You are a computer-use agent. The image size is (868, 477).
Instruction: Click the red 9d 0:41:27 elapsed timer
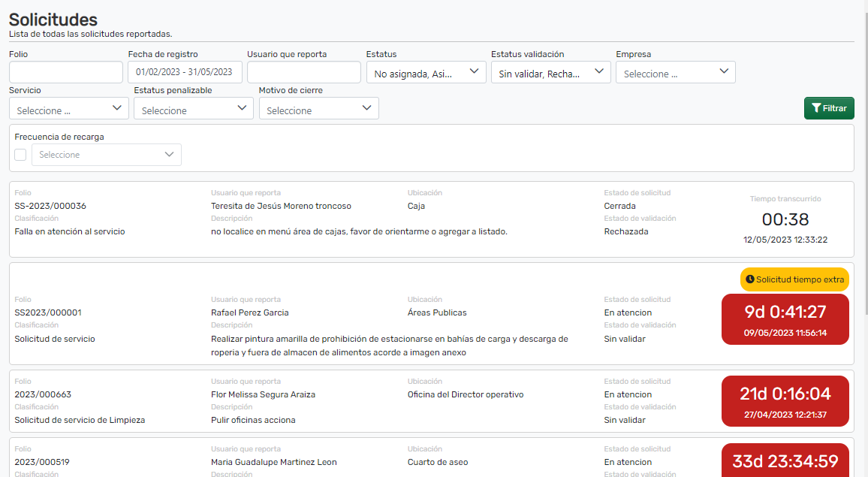point(785,319)
